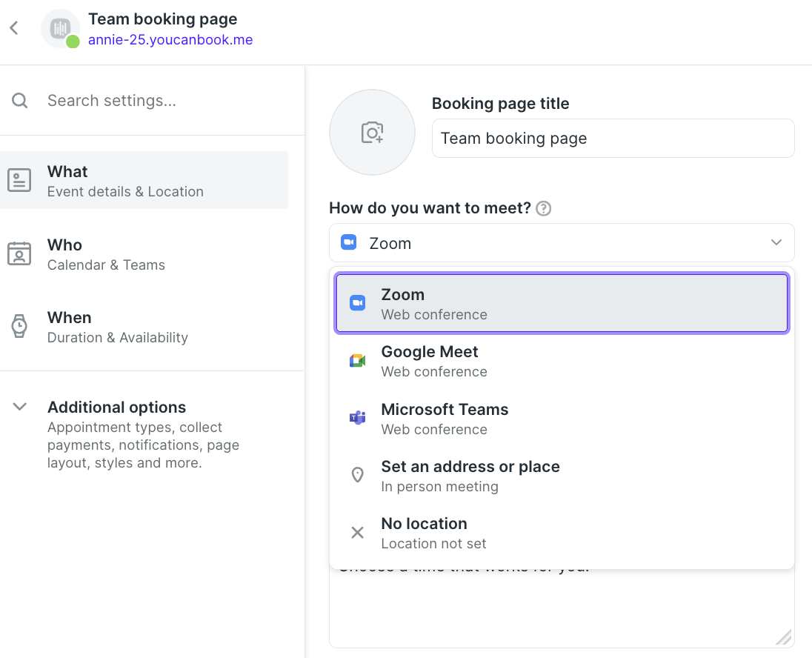Click the clock icon beside When
This screenshot has height=658, width=812.
20,327
